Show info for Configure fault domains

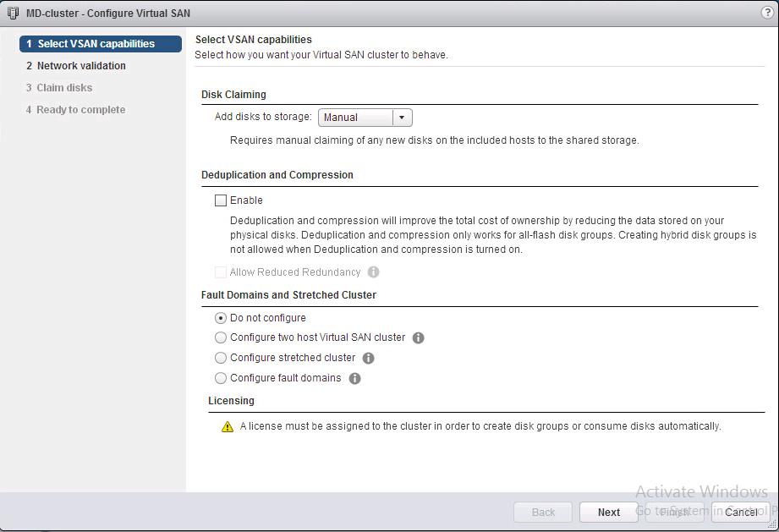354,378
